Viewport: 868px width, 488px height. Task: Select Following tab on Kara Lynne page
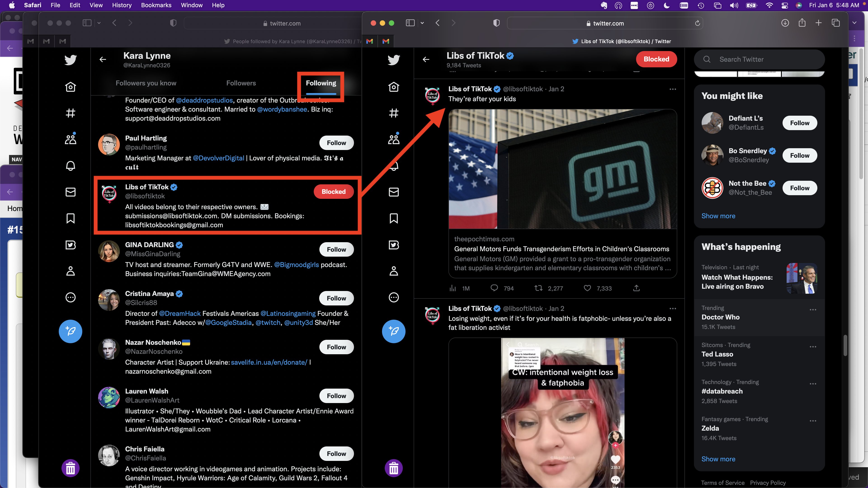(x=321, y=83)
